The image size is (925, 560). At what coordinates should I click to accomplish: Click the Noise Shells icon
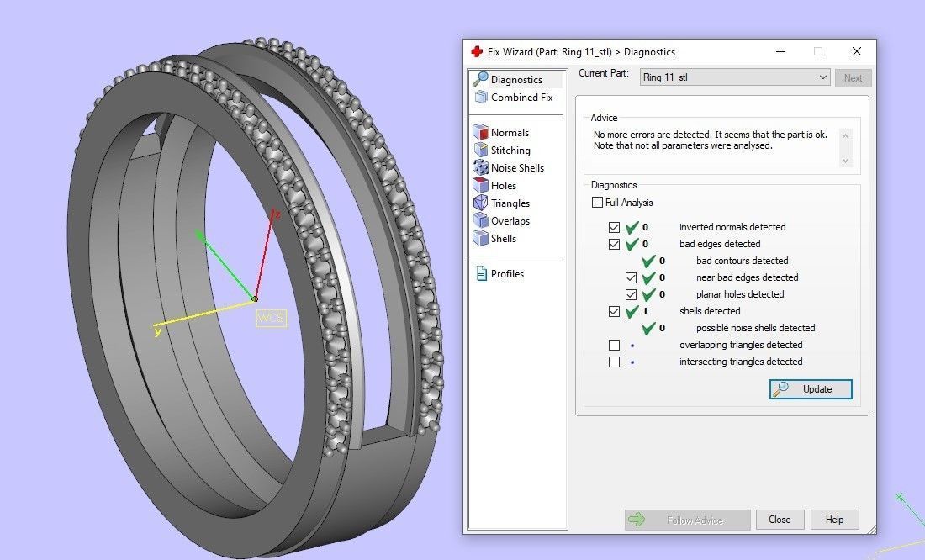pos(481,167)
